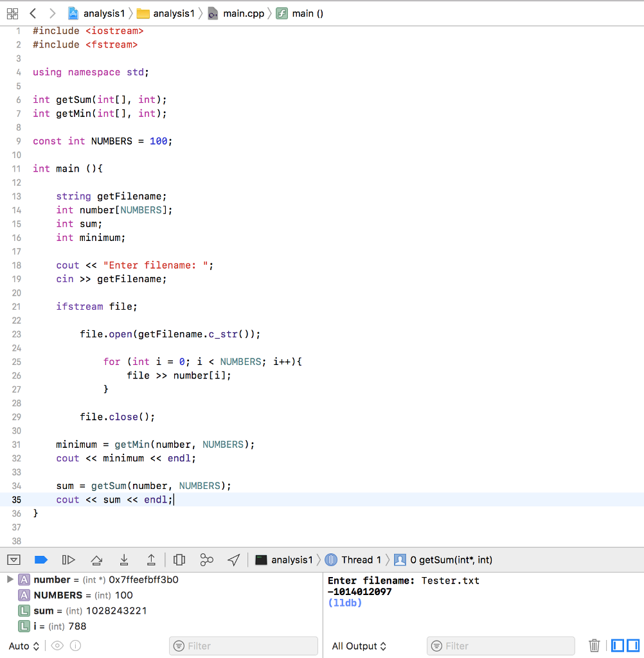644x658 pixels.
Task: Open the Debug View Hierarchy icon
Action: [x=179, y=560]
